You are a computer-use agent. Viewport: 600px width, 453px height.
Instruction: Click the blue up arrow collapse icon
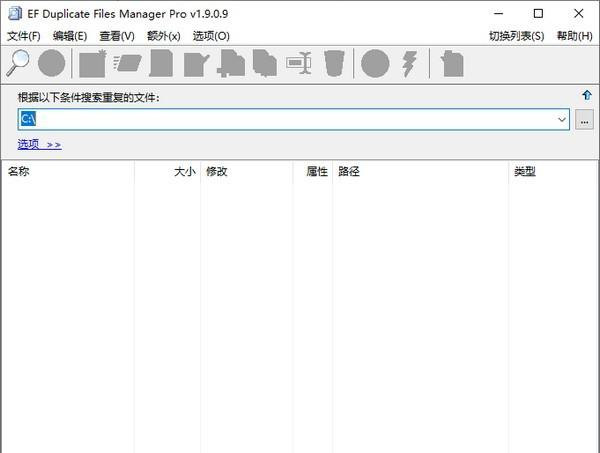587,95
